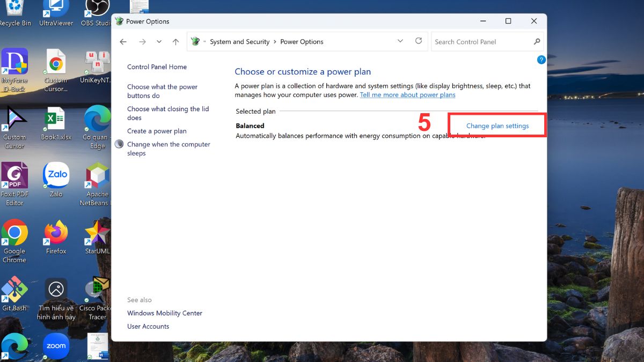Open Change plan settings link
The width and height of the screenshot is (644, 362).
pos(497,126)
